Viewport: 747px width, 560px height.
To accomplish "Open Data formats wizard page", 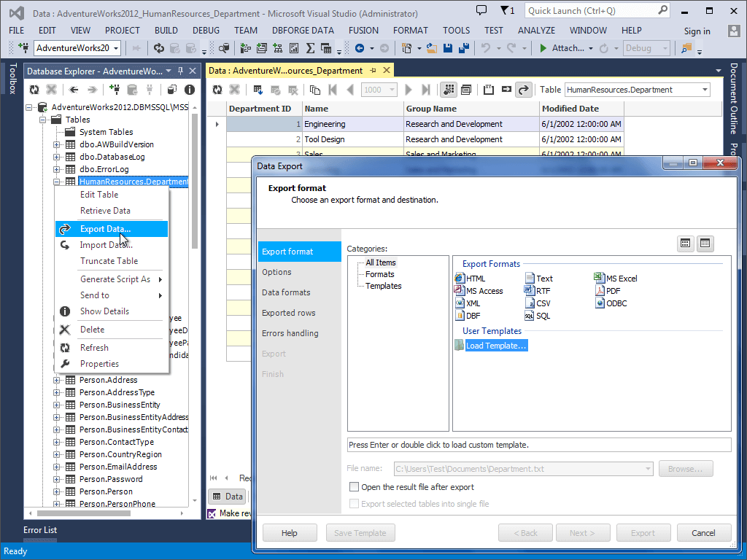I will [300, 292].
